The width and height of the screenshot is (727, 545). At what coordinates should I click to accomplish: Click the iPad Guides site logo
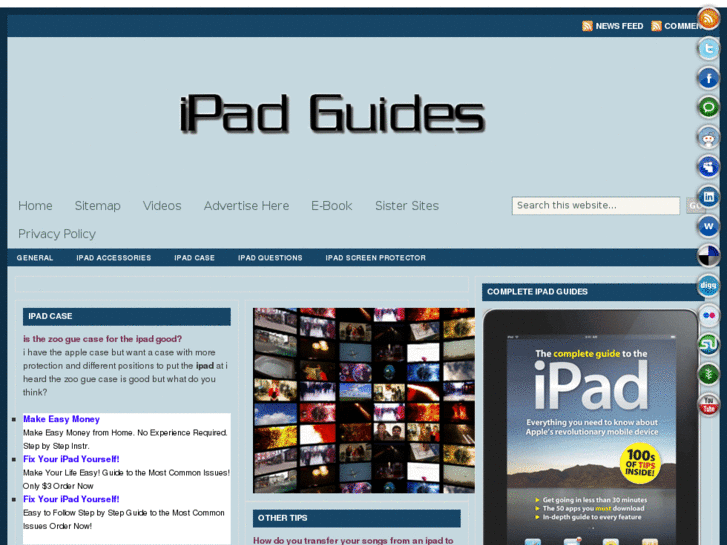coord(332,114)
